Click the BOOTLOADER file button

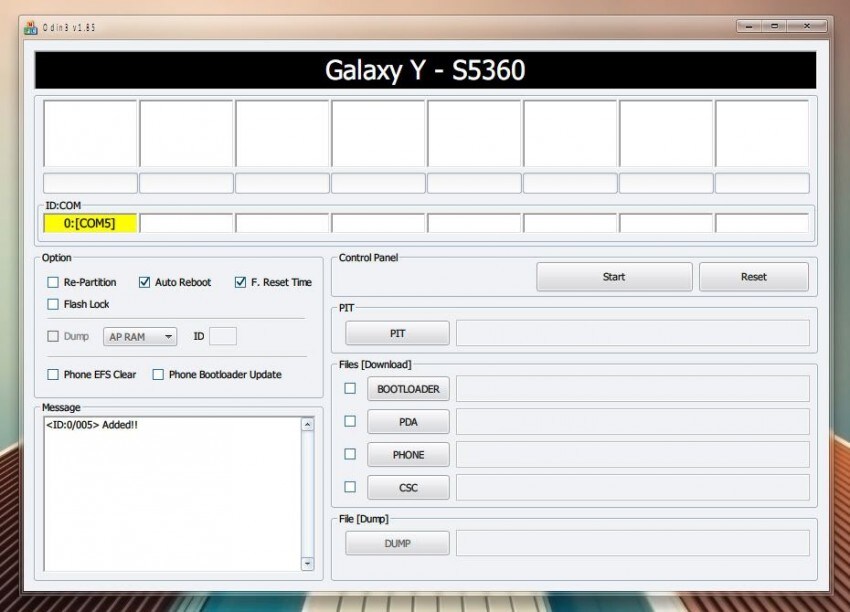pos(408,389)
